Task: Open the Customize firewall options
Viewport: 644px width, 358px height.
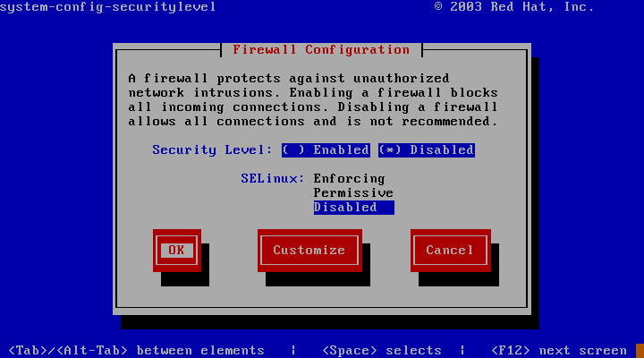Action: pyautogui.click(x=309, y=251)
